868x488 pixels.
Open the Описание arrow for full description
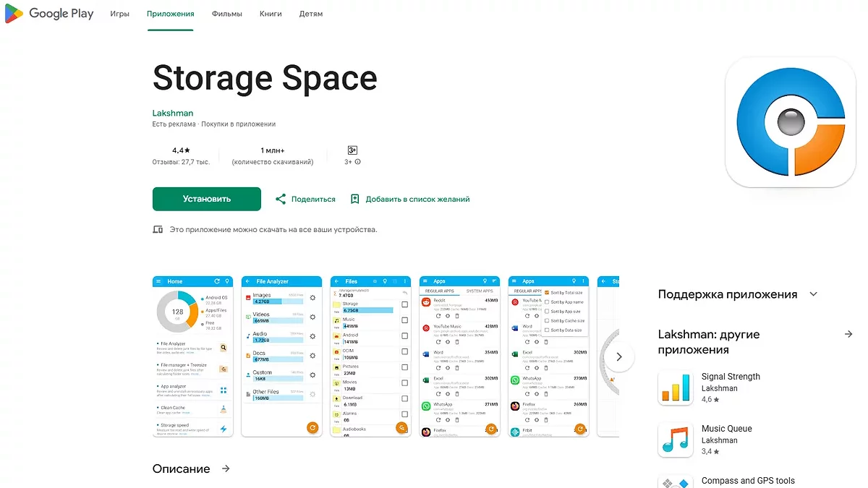click(x=226, y=468)
